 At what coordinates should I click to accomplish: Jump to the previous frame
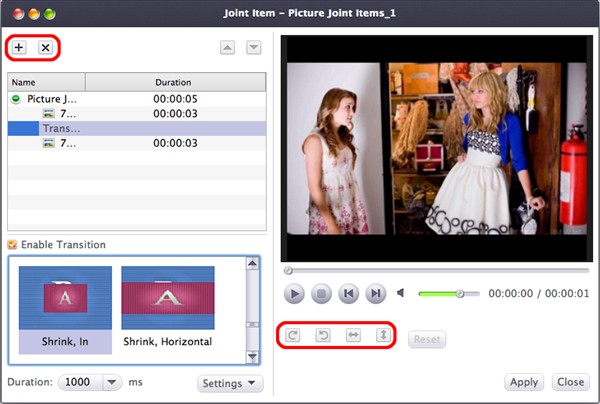point(348,293)
